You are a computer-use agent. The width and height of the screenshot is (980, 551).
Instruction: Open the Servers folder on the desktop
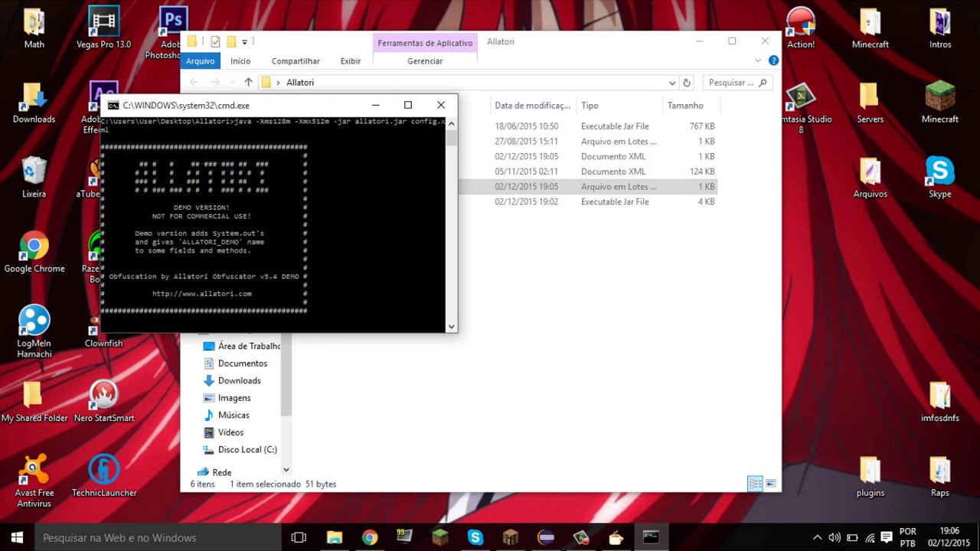(871, 103)
